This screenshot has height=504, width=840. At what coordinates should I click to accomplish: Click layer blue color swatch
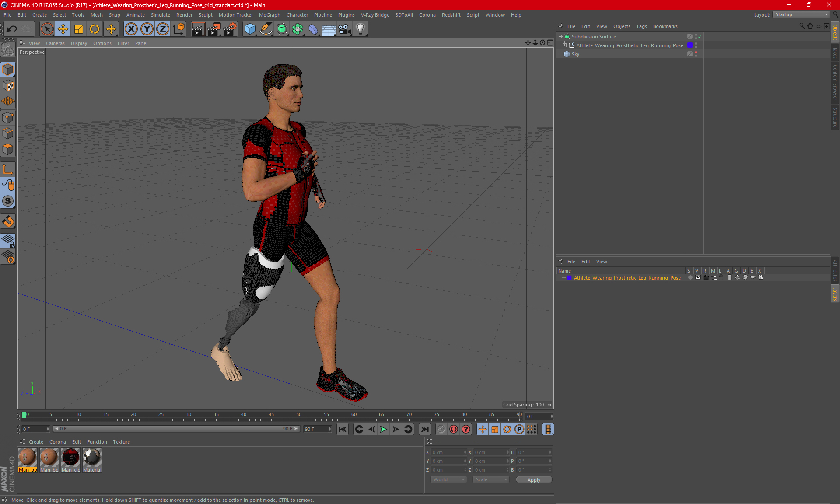(569, 278)
